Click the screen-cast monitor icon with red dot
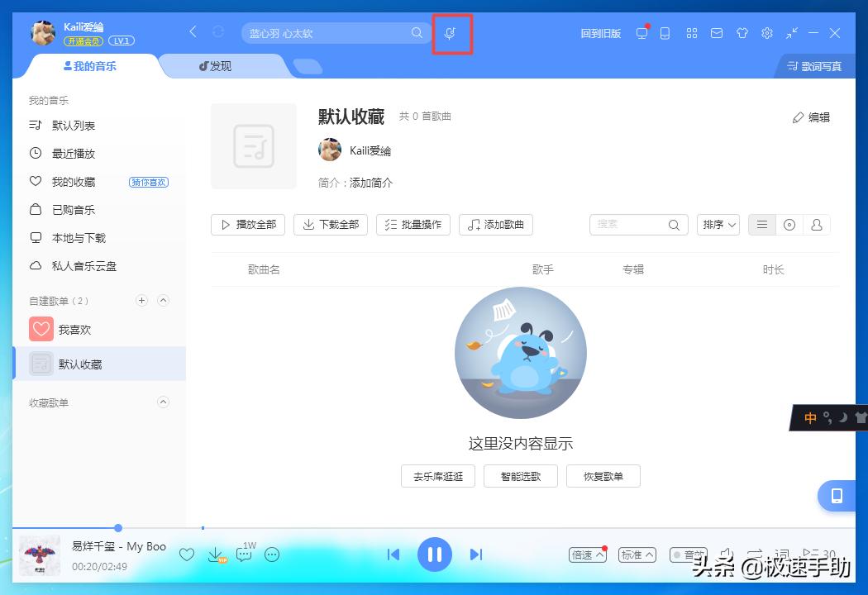This screenshot has width=868, height=595. click(x=642, y=33)
